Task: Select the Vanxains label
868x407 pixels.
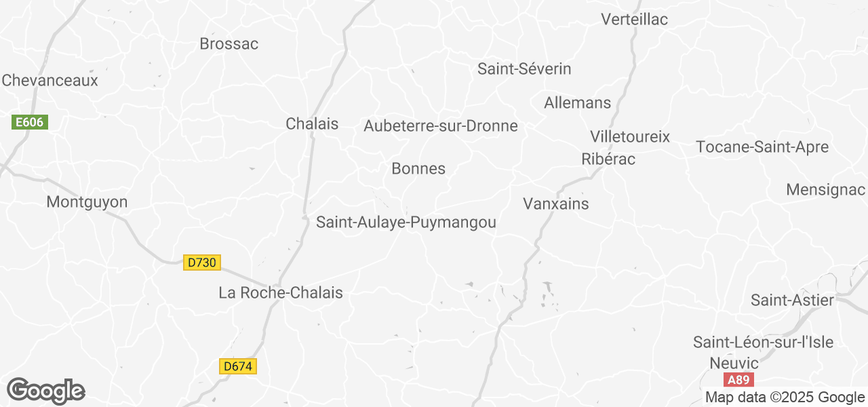Action: tap(556, 203)
